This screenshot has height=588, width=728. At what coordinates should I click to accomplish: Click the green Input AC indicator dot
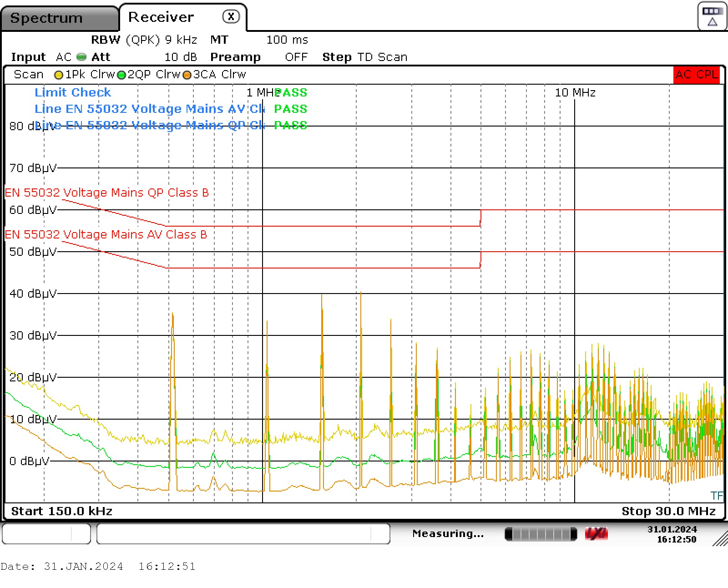81,57
